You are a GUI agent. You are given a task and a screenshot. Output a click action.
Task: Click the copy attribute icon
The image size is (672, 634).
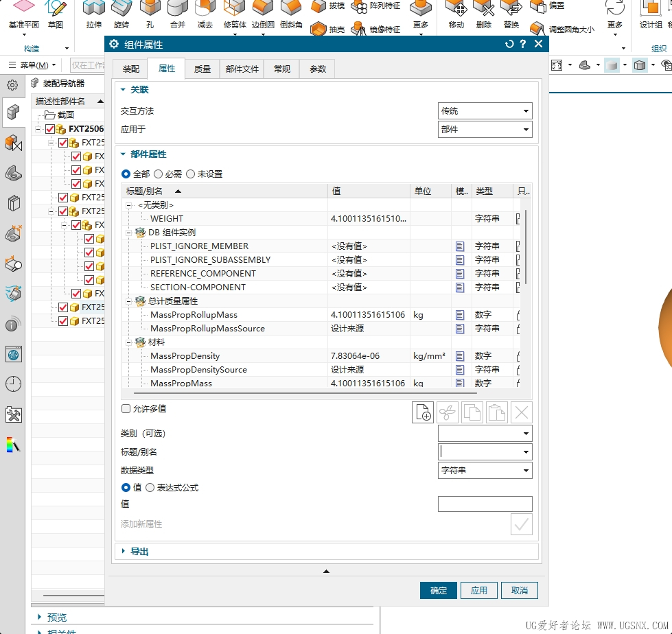coord(472,412)
